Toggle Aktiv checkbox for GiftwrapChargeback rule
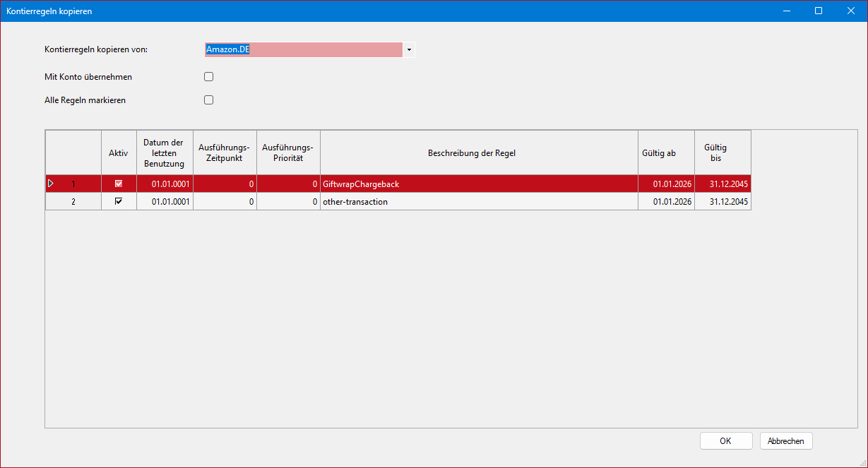 tap(119, 184)
